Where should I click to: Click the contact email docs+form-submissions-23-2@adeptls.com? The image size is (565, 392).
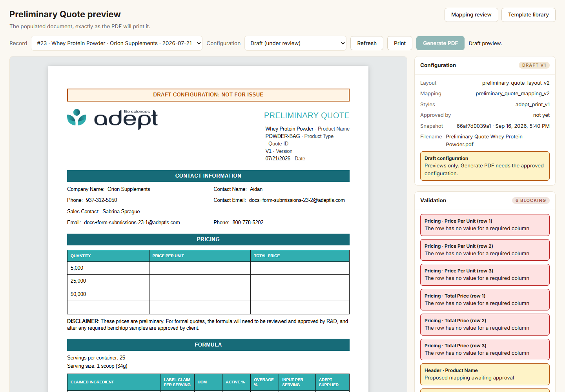click(297, 200)
